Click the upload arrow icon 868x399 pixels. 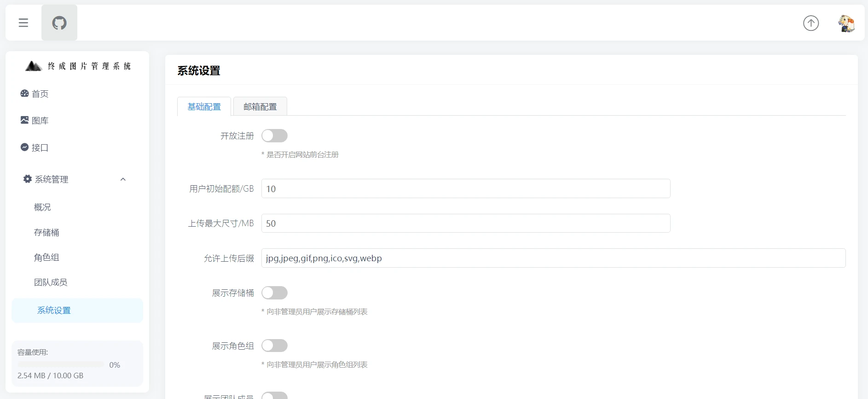click(810, 23)
